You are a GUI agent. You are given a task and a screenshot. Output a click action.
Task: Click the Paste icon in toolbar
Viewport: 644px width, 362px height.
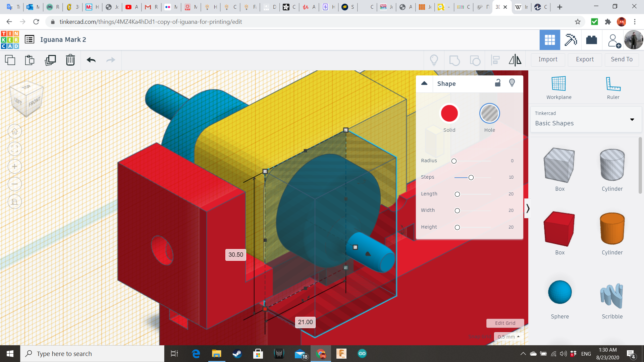[30, 60]
